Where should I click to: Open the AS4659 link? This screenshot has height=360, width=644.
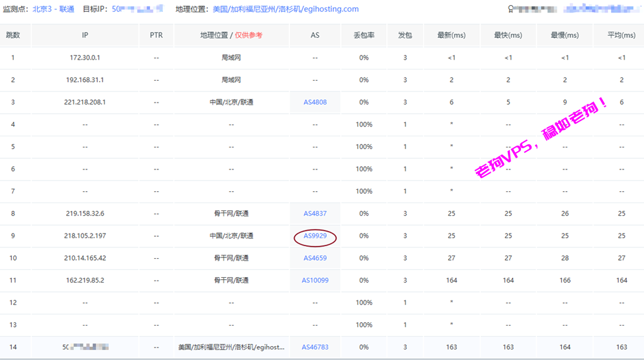coord(315,258)
